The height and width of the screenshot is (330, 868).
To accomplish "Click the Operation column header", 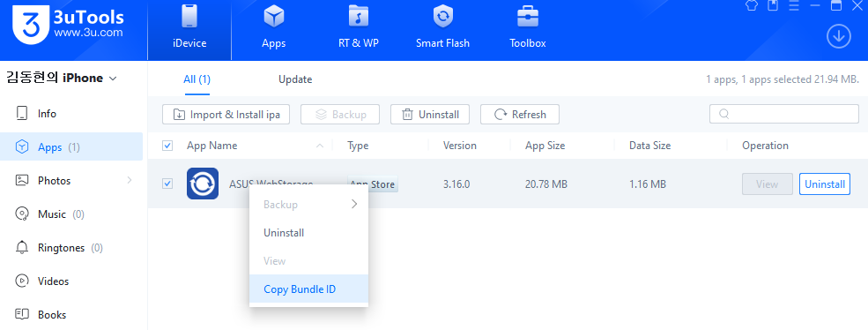I will [765, 146].
